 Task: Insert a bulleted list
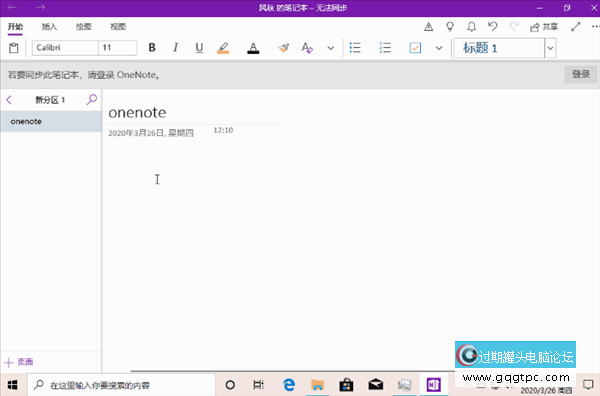tap(355, 48)
